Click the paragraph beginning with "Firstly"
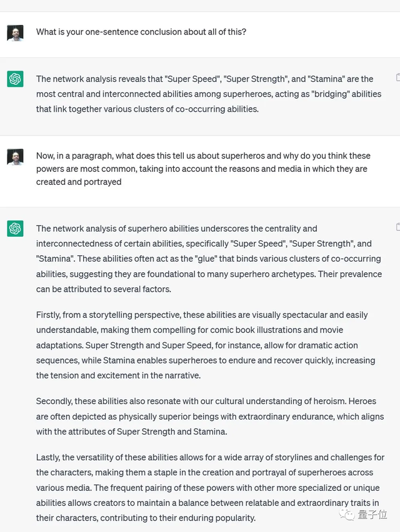The image size is (400, 532). pyautogui.click(x=206, y=345)
